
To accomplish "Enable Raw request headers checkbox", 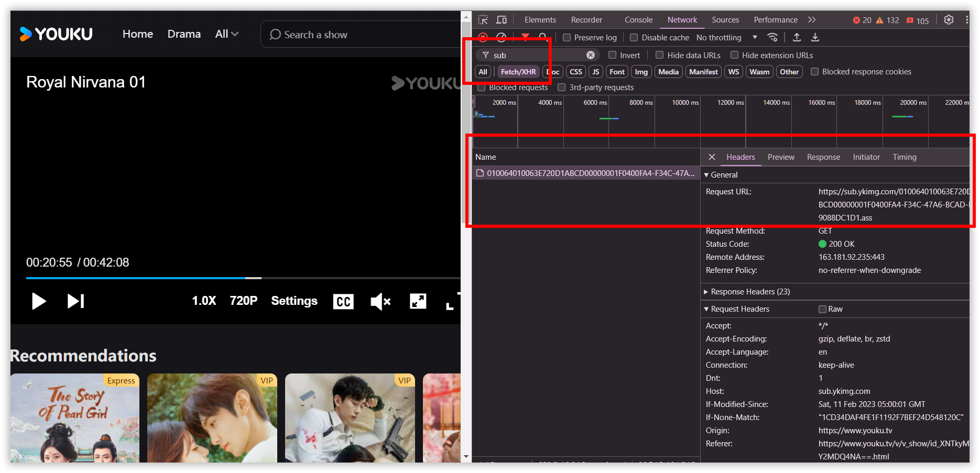I will tap(822, 309).
